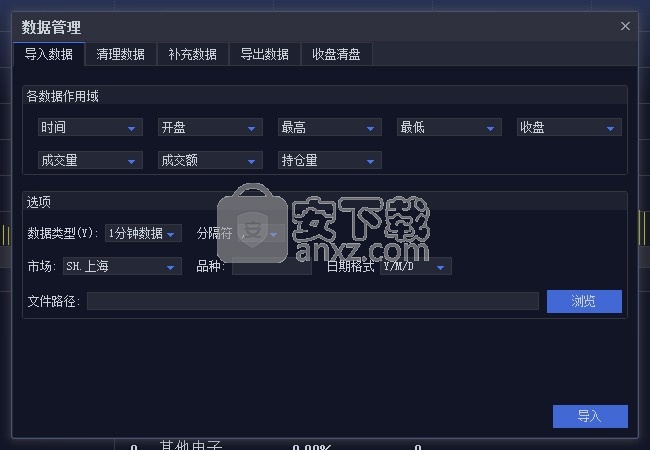Expand the 时间 field dropdown
The height and width of the screenshot is (450, 650).
tap(90, 127)
